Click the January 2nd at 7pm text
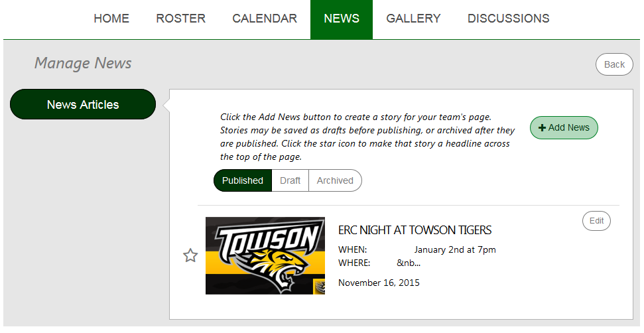The image size is (644, 333). (455, 249)
